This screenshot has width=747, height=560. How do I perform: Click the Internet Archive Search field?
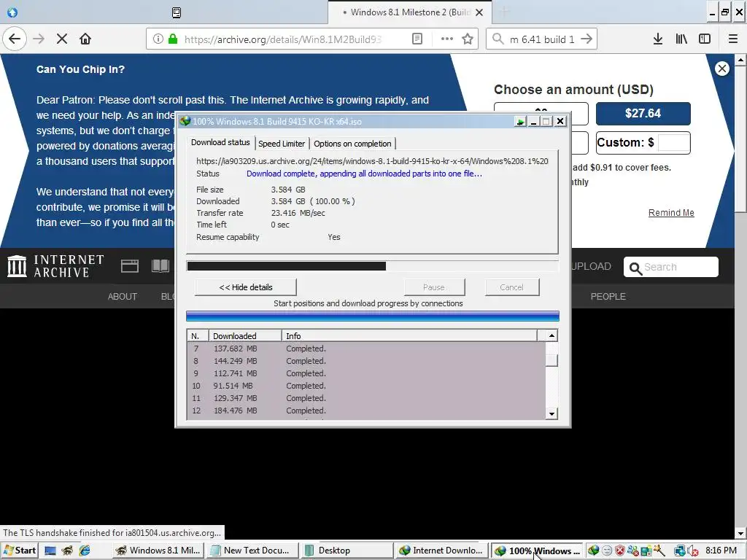coord(671,267)
